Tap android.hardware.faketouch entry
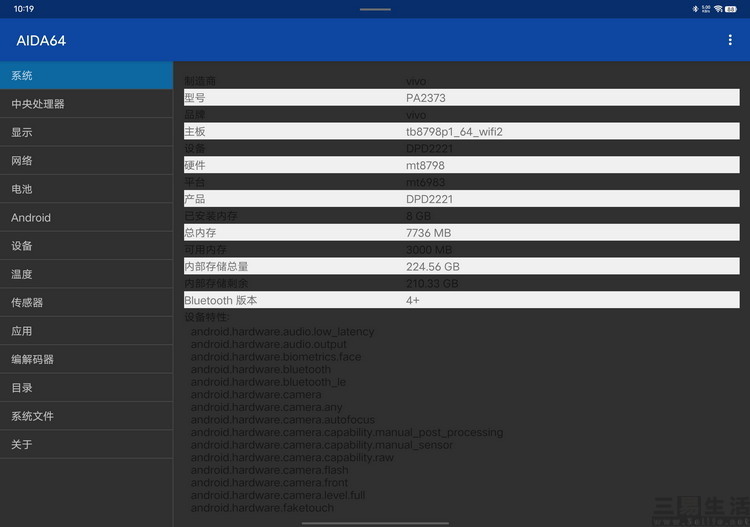The height and width of the screenshot is (527, 750). (x=262, y=507)
